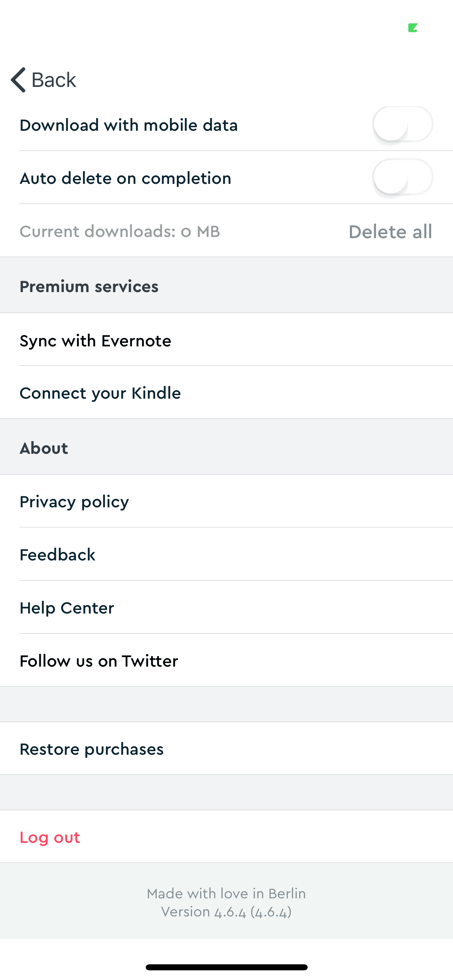This screenshot has width=453, height=980.
Task: Open Sync with Evernote
Action: pos(95,341)
